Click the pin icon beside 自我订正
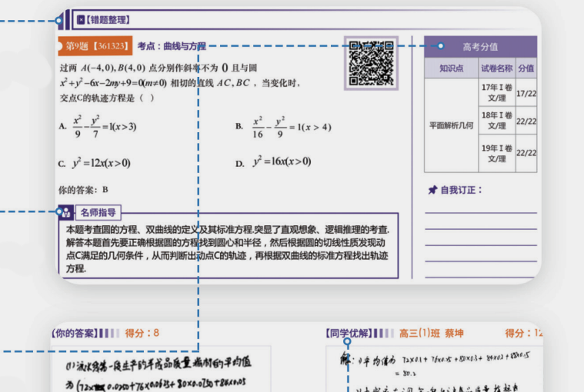 click(x=432, y=189)
